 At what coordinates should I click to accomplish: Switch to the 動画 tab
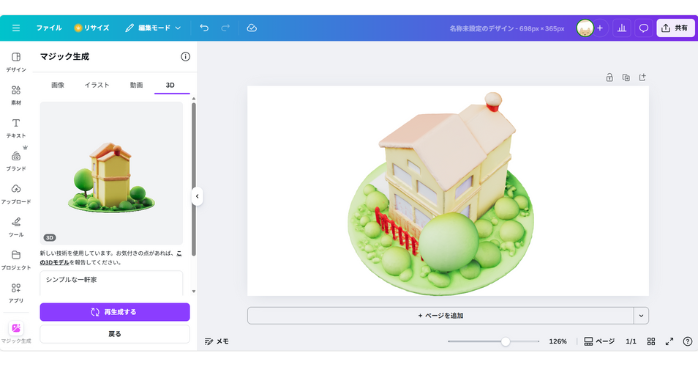coord(136,85)
